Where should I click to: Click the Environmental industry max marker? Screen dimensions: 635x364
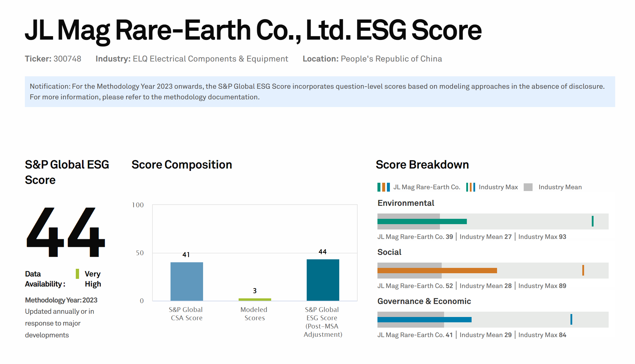pos(592,221)
